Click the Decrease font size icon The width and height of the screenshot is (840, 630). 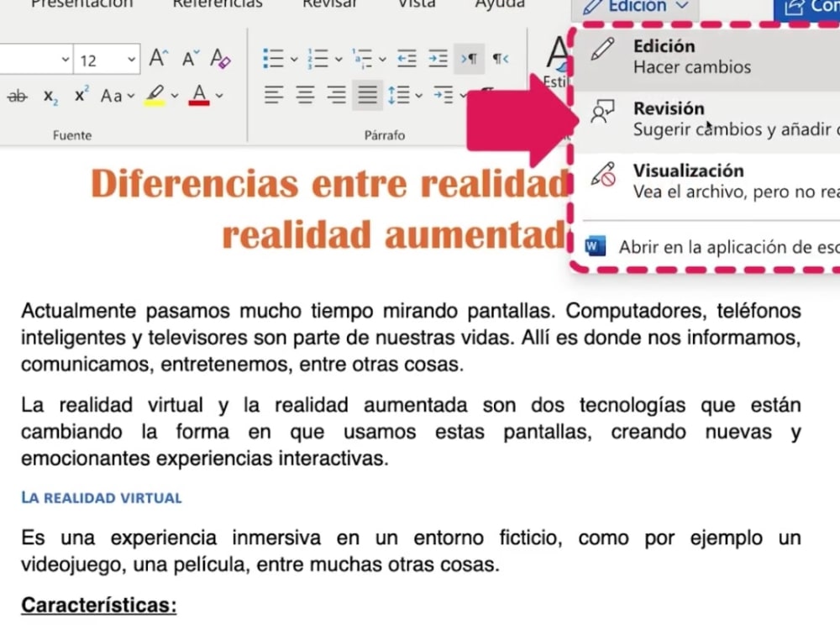[x=190, y=58]
